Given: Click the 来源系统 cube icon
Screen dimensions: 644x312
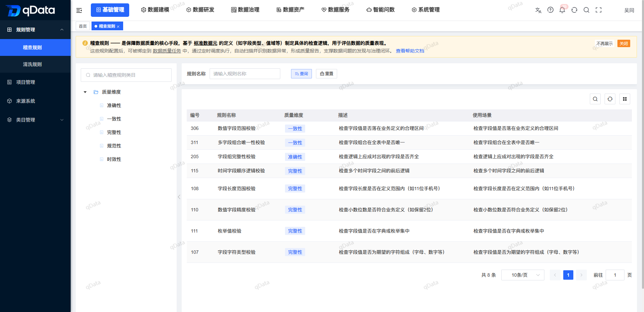Looking at the screenshot, I should [x=9, y=101].
